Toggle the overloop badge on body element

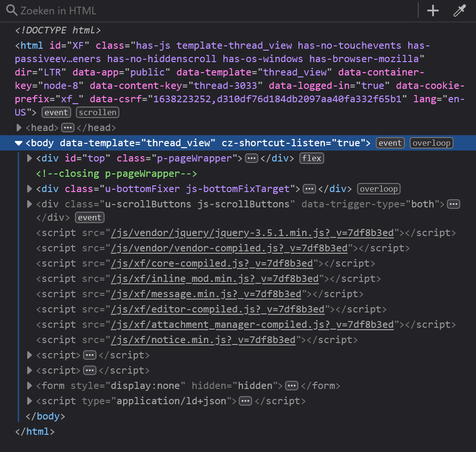[431, 143]
